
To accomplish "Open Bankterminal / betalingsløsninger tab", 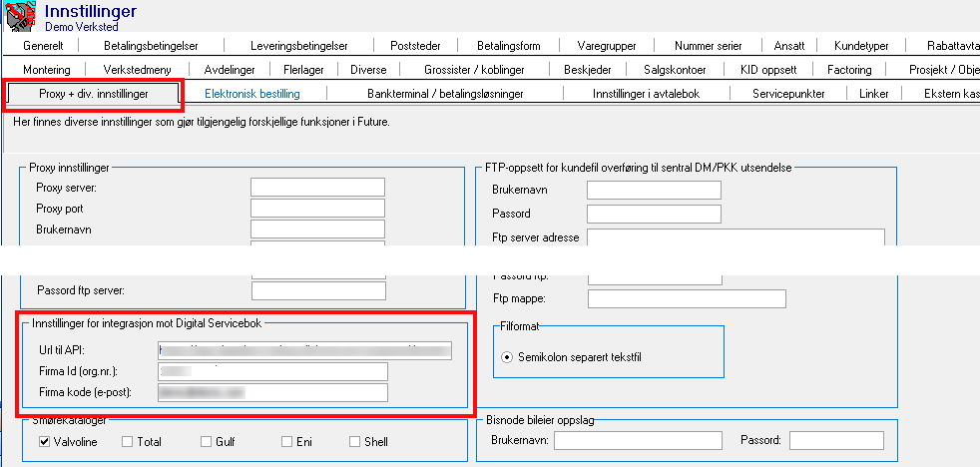I will [x=445, y=95].
